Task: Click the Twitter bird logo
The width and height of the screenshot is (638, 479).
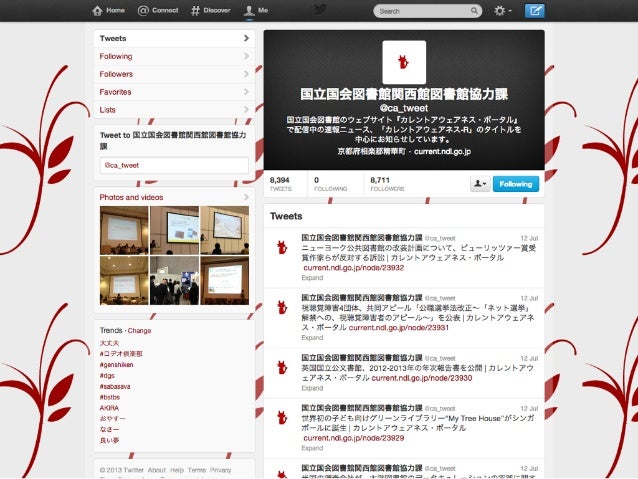Action: (320, 9)
